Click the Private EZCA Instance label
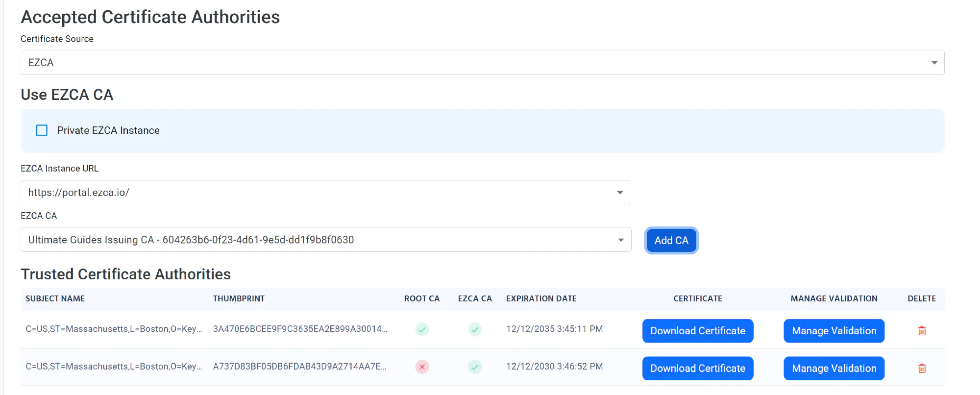Screen dimensions: 980x395 click(x=108, y=130)
